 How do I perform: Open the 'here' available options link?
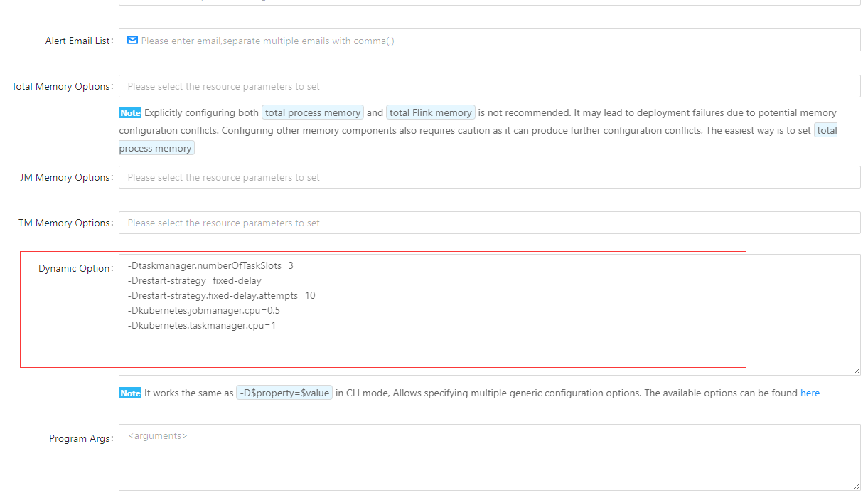coord(810,393)
